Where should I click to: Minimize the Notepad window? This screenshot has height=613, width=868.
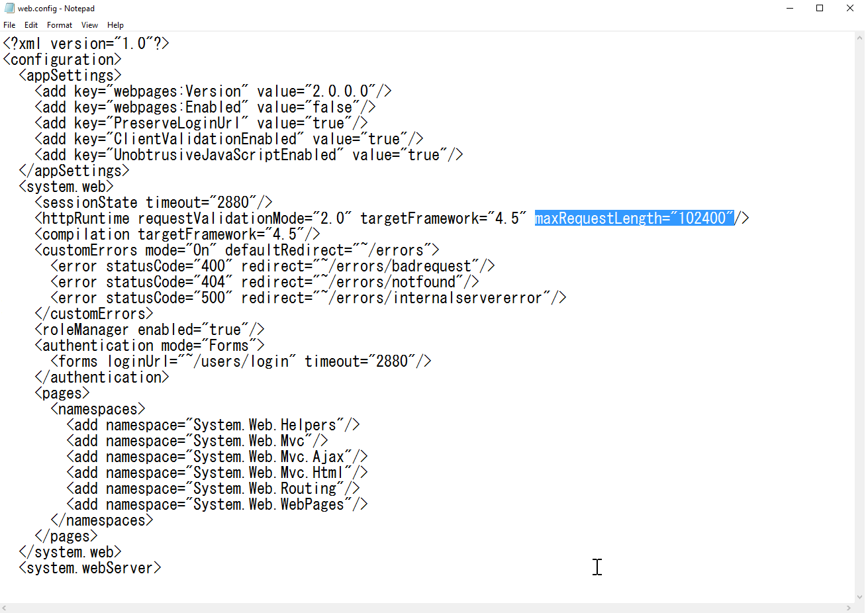[790, 9]
